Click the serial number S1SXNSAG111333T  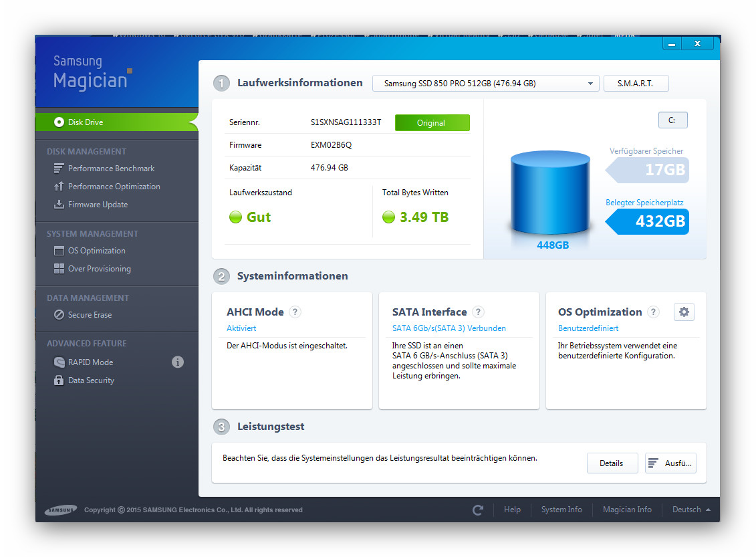[x=346, y=122]
